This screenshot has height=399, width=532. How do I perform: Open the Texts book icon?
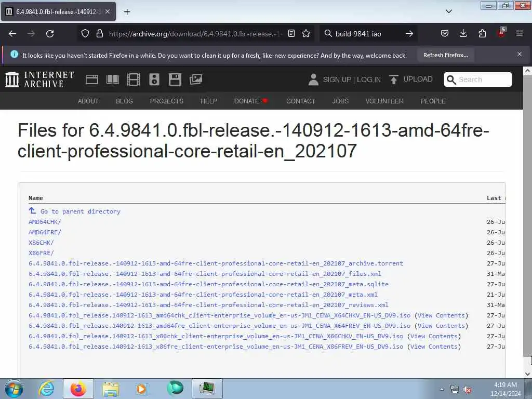pyautogui.click(x=113, y=79)
